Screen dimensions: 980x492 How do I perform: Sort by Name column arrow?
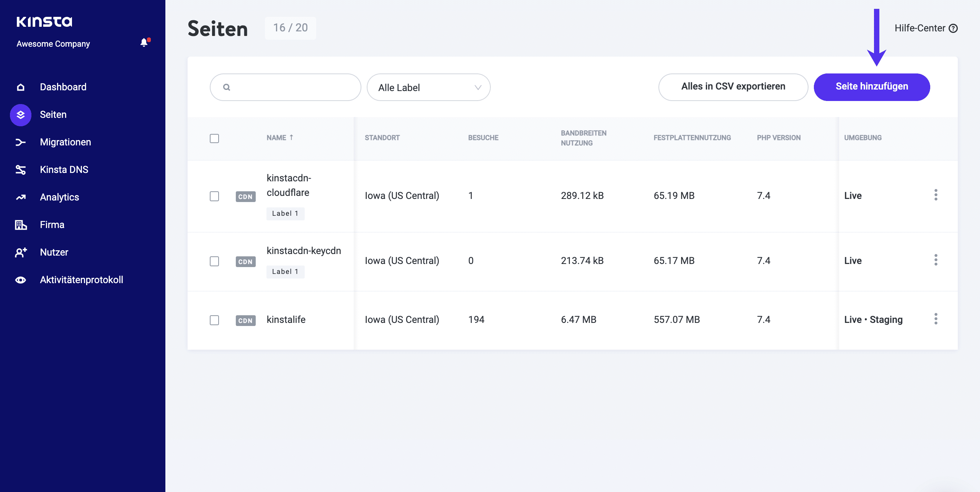pyautogui.click(x=291, y=137)
